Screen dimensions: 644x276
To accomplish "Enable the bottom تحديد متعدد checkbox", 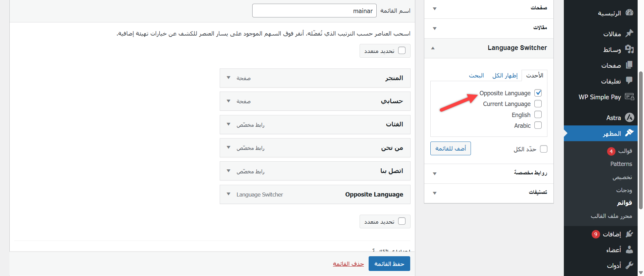I will click(x=402, y=221).
